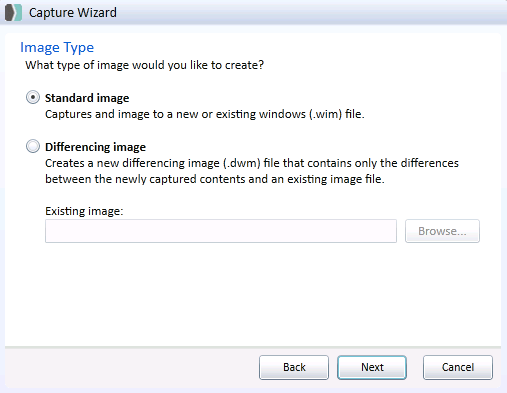Click the 'Differencing image' label text
The height and width of the screenshot is (393, 507).
point(95,147)
